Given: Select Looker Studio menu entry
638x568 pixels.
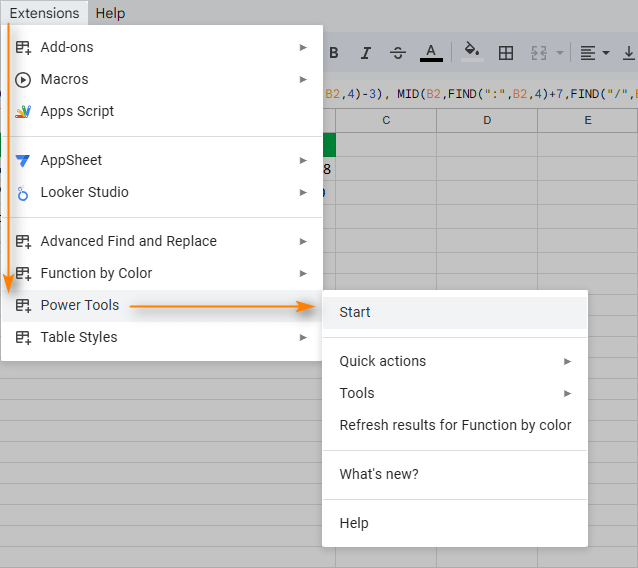Looking at the screenshot, I should click(x=162, y=192).
